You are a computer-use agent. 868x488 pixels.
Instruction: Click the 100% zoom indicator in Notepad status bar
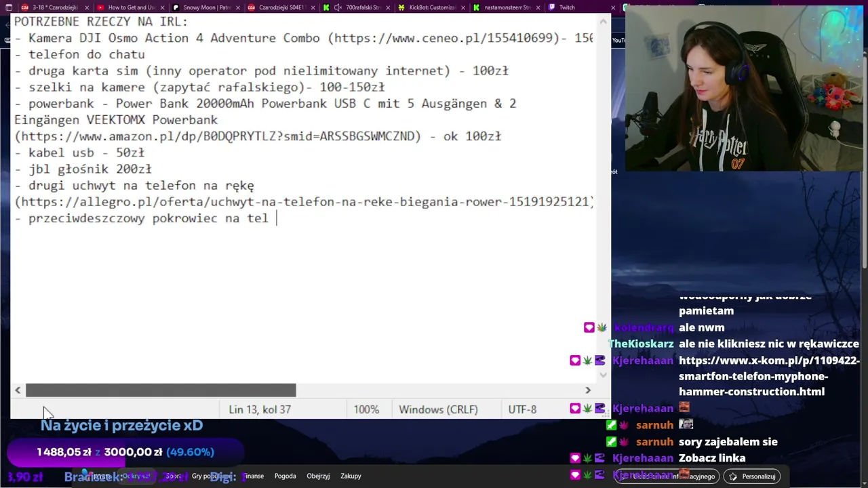pyautogui.click(x=366, y=409)
